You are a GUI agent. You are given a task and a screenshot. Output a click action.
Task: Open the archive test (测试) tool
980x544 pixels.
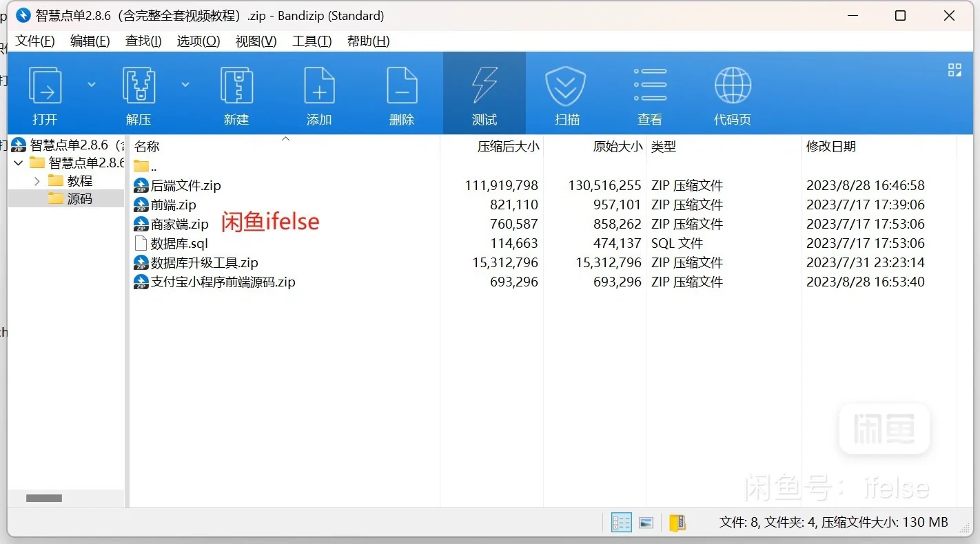(484, 93)
